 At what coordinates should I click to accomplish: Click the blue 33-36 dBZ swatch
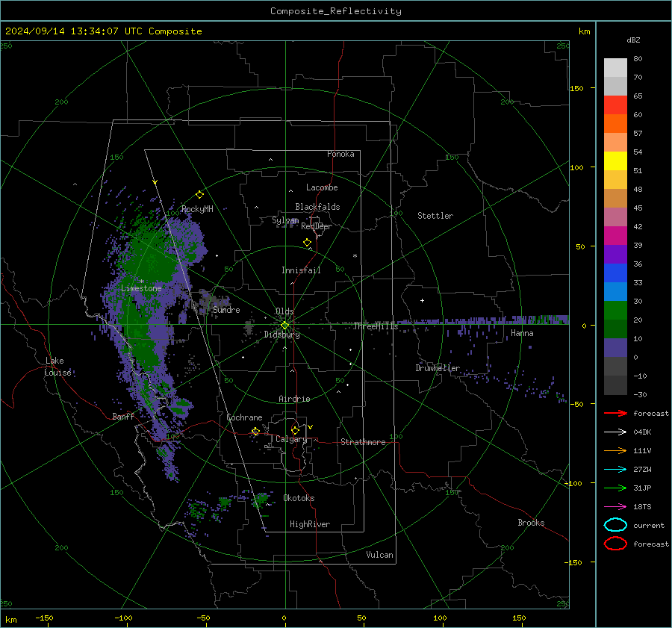point(615,273)
